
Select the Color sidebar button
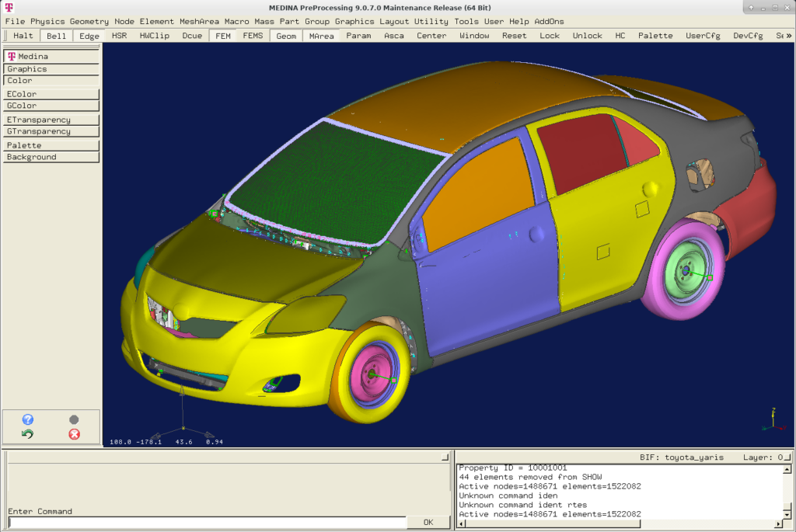[51, 81]
